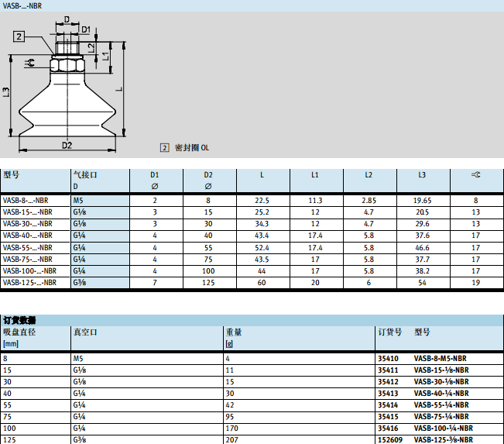Click the L3 dimension label in the drawing

5,92
